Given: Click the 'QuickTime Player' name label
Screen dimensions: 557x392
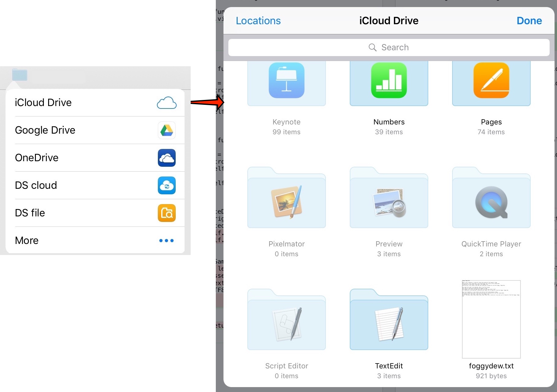Looking at the screenshot, I should point(491,244).
